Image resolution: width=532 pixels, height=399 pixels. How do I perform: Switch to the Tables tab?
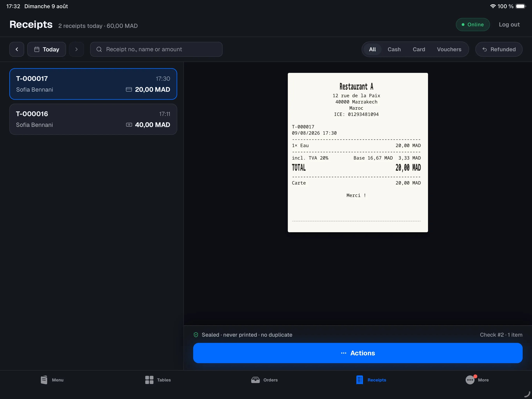pyautogui.click(x=158, y=380)
